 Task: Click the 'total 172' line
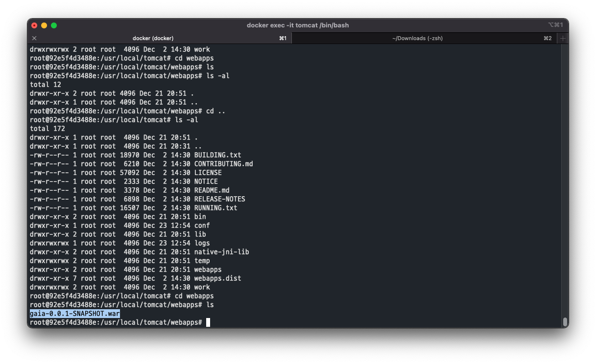tap(48, 129)
